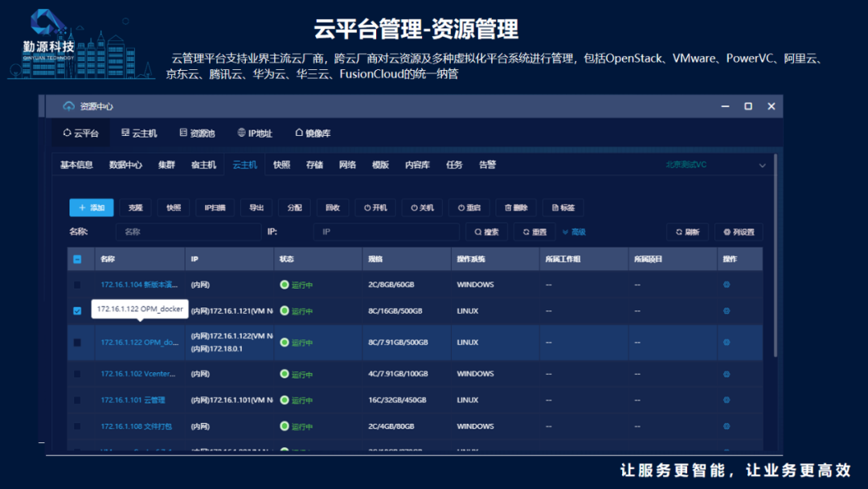
Task: Check the select-all checkbox in table header
Action: click(77, 258)
